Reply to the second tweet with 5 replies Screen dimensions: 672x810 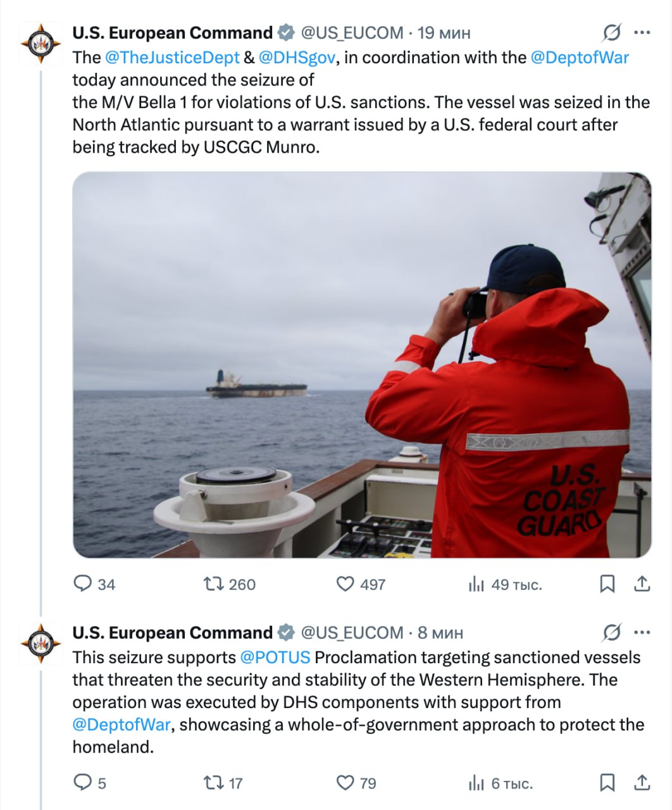point(83,783)
